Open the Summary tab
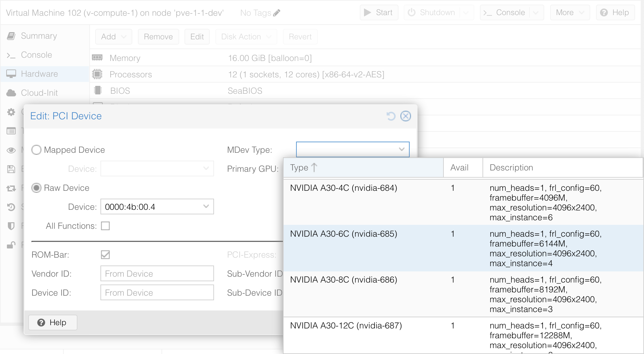The width and height of the screenshot is (644, 354). (39, 36)
